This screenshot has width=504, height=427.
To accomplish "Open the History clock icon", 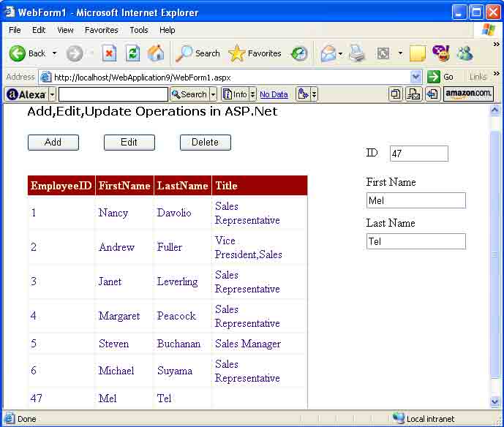I will coord(299,53).
